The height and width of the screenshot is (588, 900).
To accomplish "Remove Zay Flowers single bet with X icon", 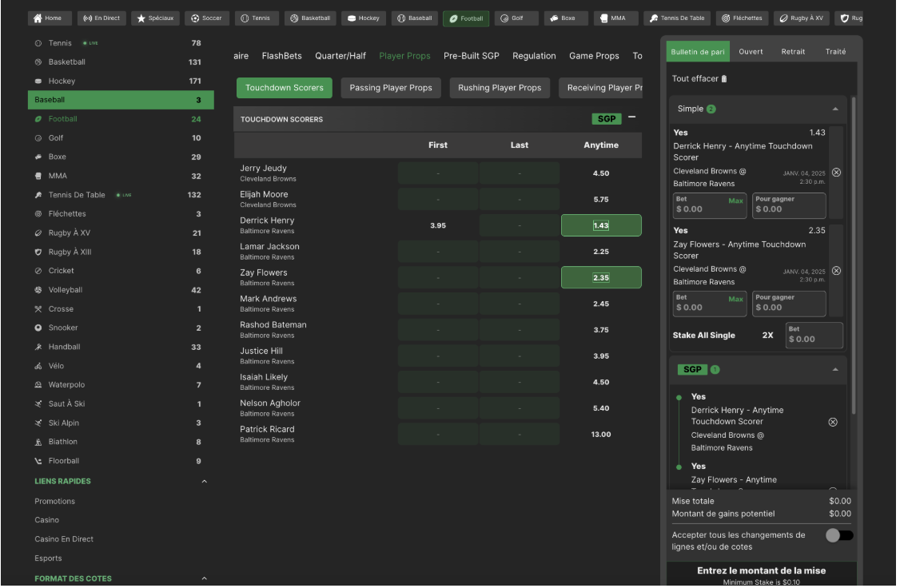I will (836, 271).
